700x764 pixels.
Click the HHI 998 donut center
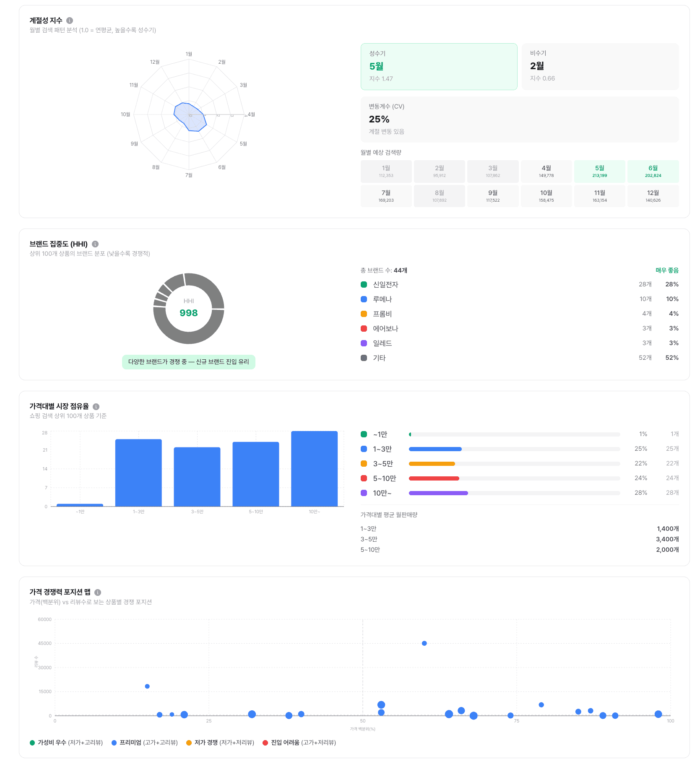tap(189, 309)
